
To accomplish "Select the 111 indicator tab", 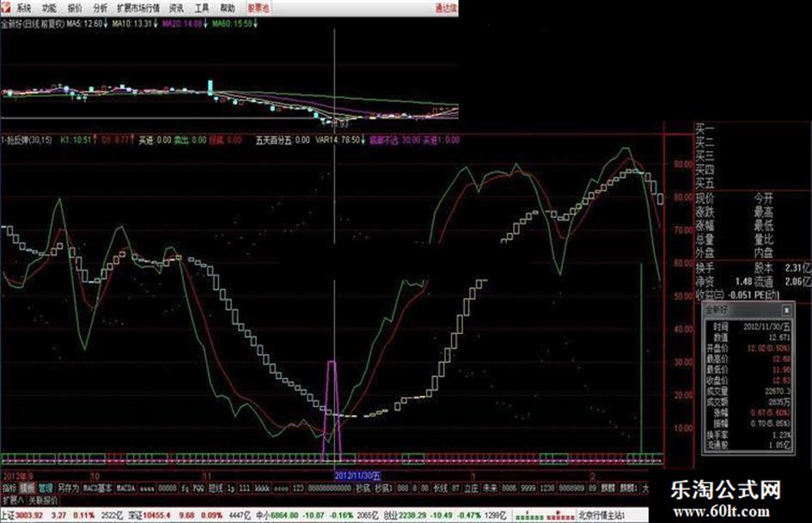I will [x=244, y=488].
